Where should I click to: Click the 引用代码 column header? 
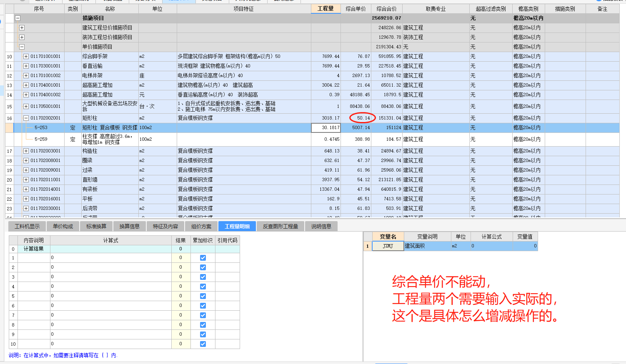(x=228, y=240)
